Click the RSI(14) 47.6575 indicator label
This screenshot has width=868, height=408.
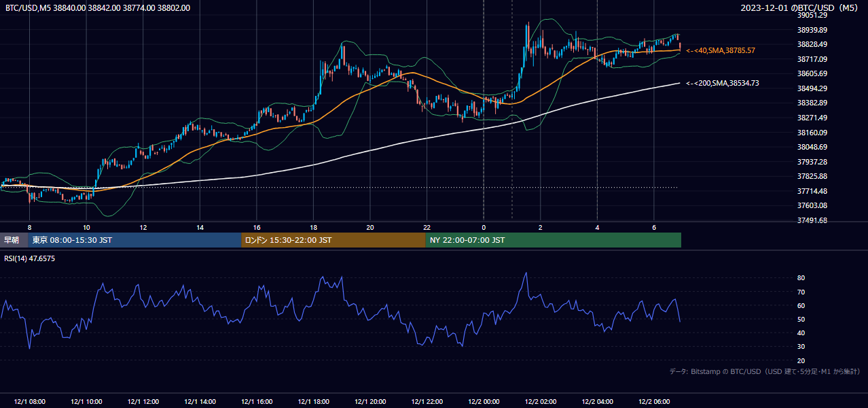[30, 258]
